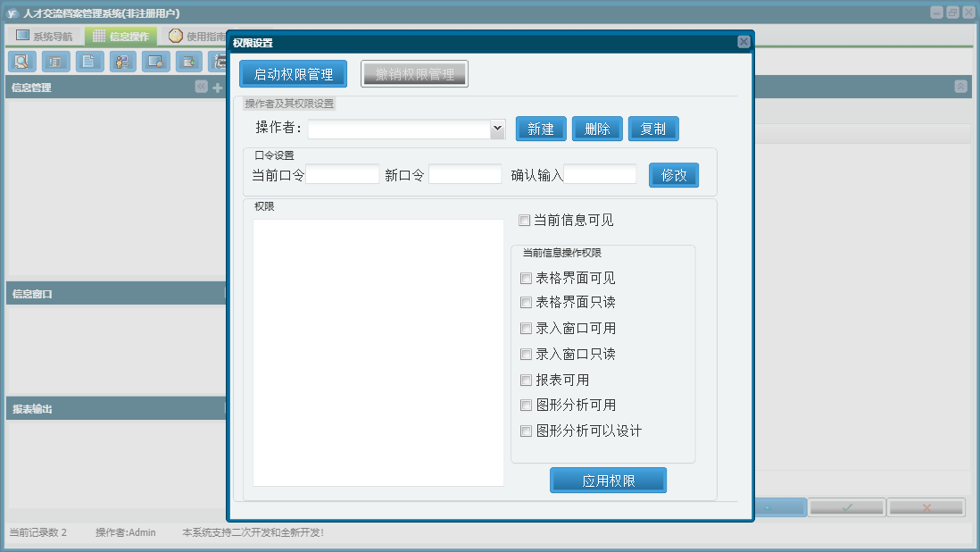Click the red X cancel button
Viewport: 980px width, 552px height.
(x=926, y=507)
